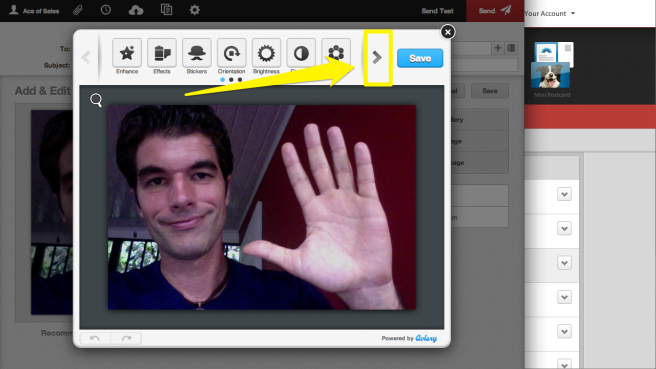The width and height of the screenshot is (656, 369).
Task: Open the gear settings icon in top bar
Action: click(x=195, y=10)
